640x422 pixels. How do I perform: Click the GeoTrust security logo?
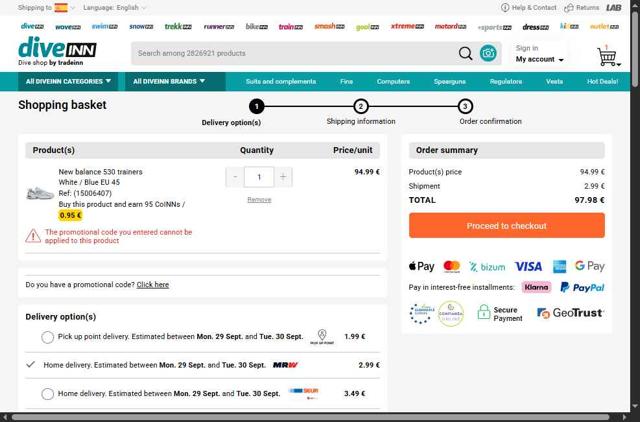570,313
